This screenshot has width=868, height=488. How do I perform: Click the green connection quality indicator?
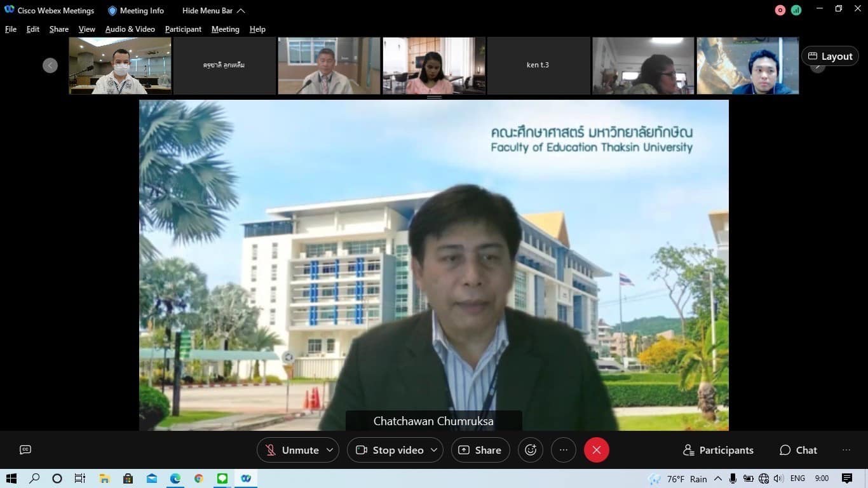click(796, 10)
